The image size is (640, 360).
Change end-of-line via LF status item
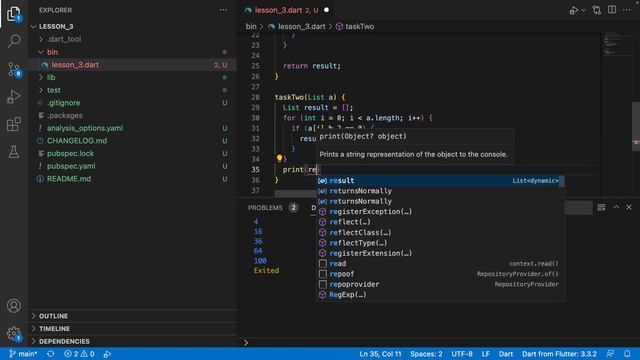[485, 354]
